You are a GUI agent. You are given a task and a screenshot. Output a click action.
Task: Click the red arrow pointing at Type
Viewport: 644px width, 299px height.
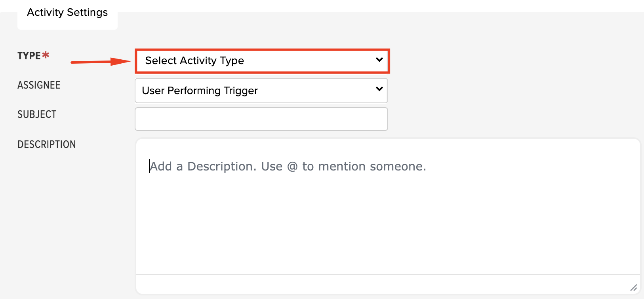(x=101, y=62)
